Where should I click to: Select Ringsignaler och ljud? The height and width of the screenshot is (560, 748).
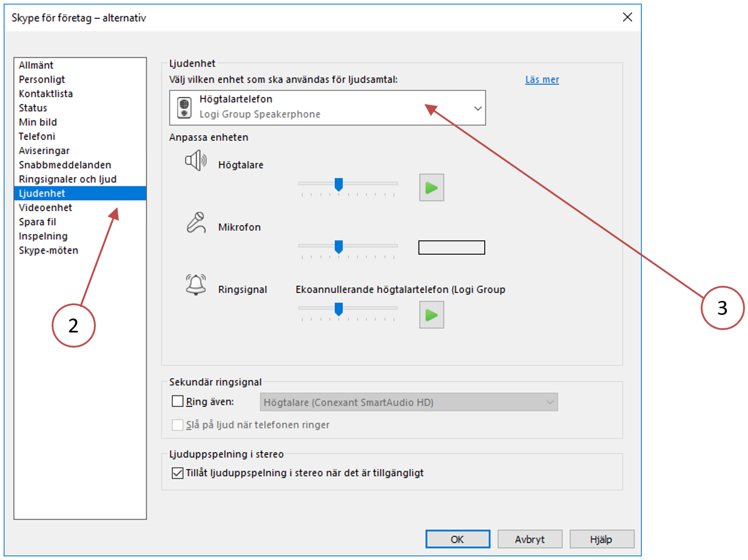pyautogui.click(x=80, y=179)
